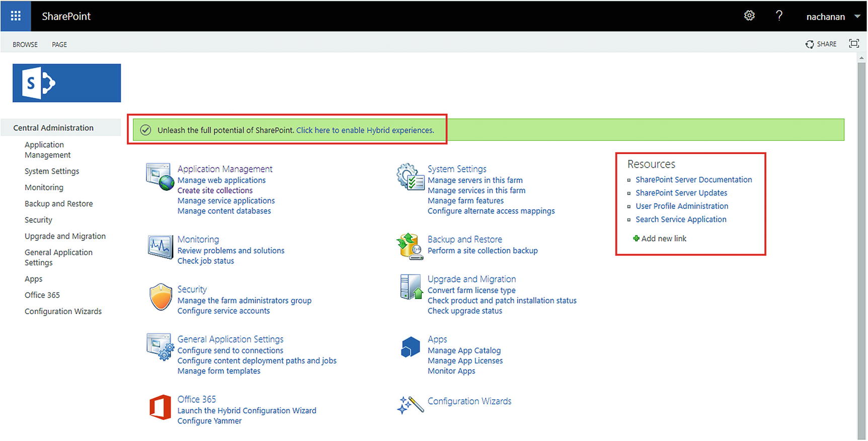Click the System Settings gear checklist icon
The height and width of the screenshot is (441, 868).
click(x=410, y=176)
